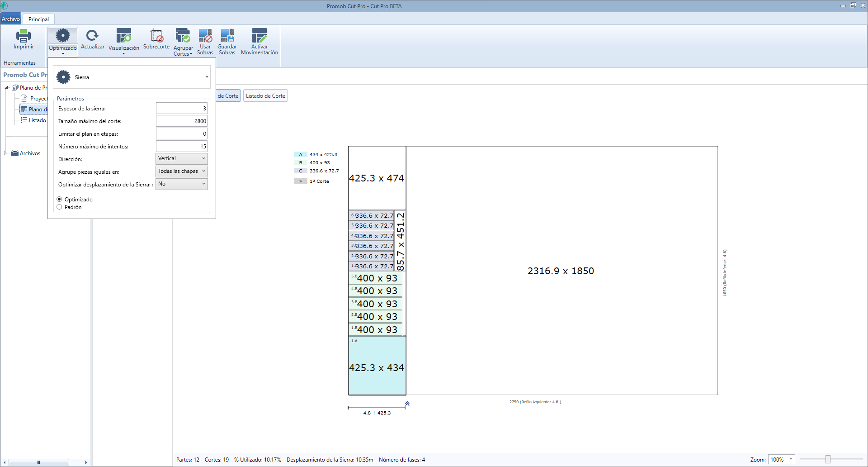
Task: Collapse the Plano de Pr tree node
Action: pos(6,88)
